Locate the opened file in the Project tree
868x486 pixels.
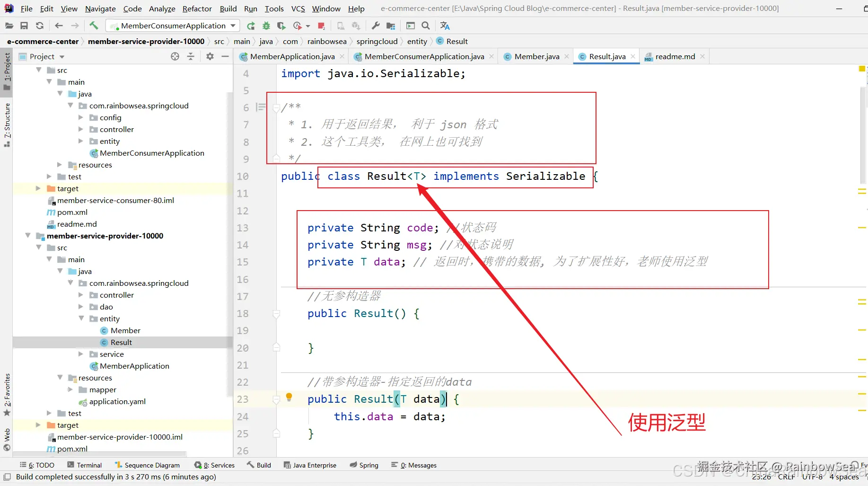coord(175,56)
